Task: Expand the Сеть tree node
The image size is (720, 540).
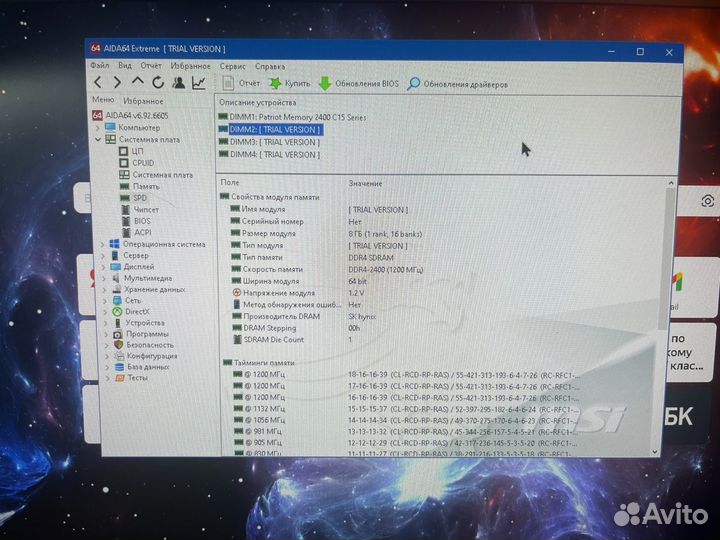Action: click(x=105, y=301)
